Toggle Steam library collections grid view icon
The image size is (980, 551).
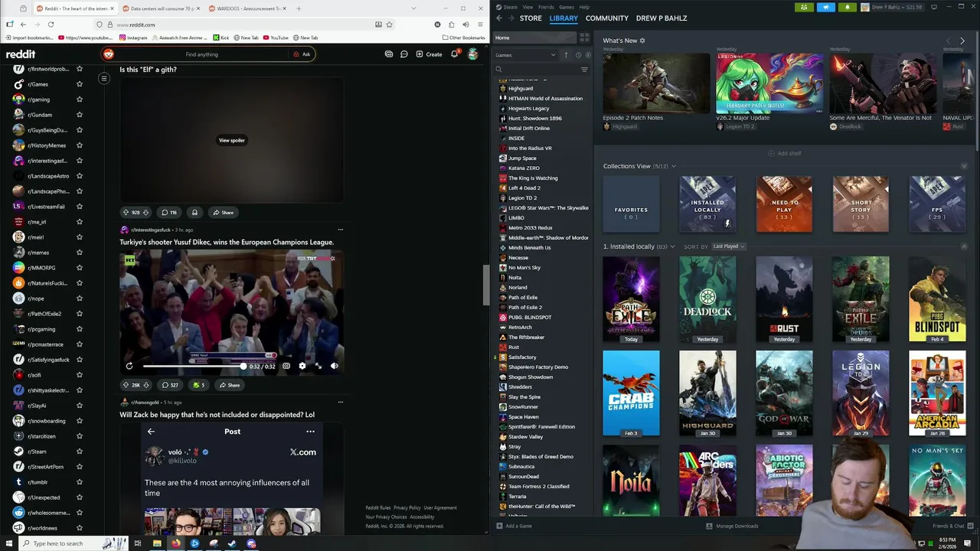click(584, 37)
